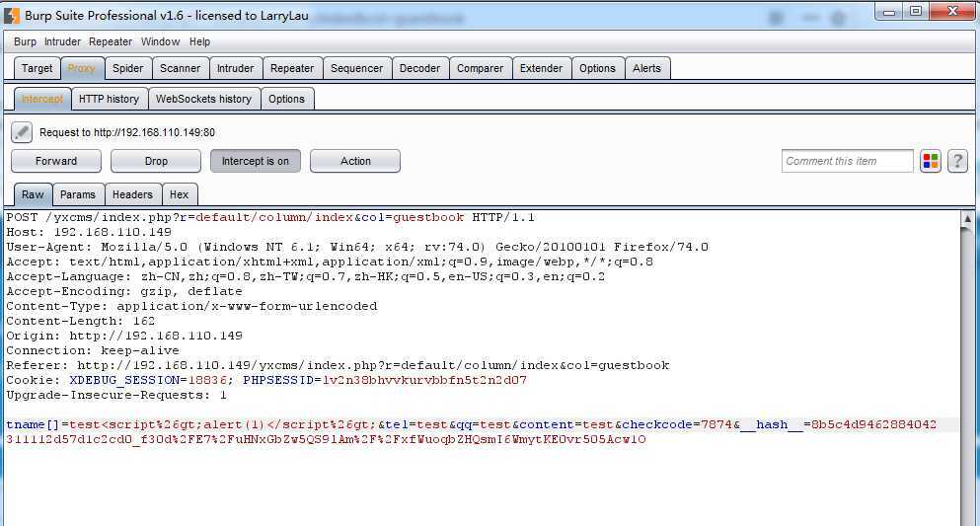Click the checkcode=7874 parameter
980x526 pixels.
677,424
